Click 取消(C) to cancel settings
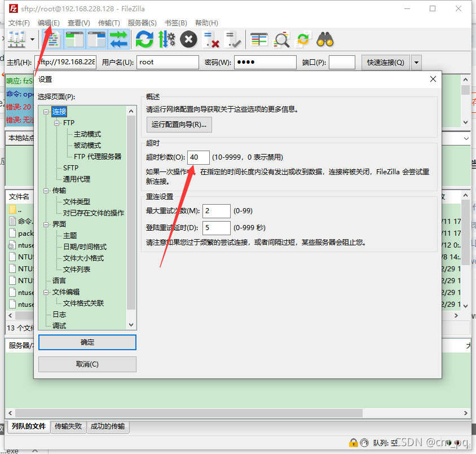The width and height of the screenshot is (476, 454). coord(87,364)
